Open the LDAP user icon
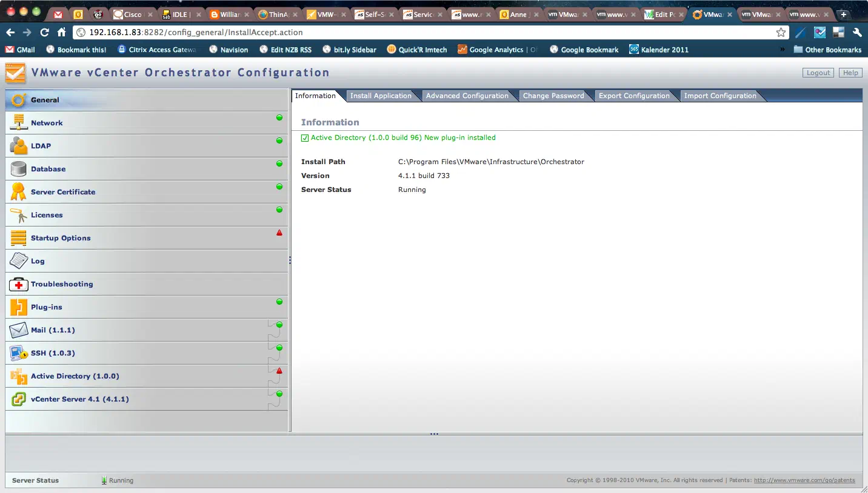 [18, 146]
